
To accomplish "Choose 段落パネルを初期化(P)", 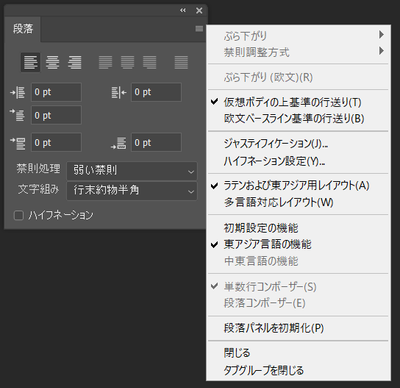I will pyautogui.click(x=298, y=328).
